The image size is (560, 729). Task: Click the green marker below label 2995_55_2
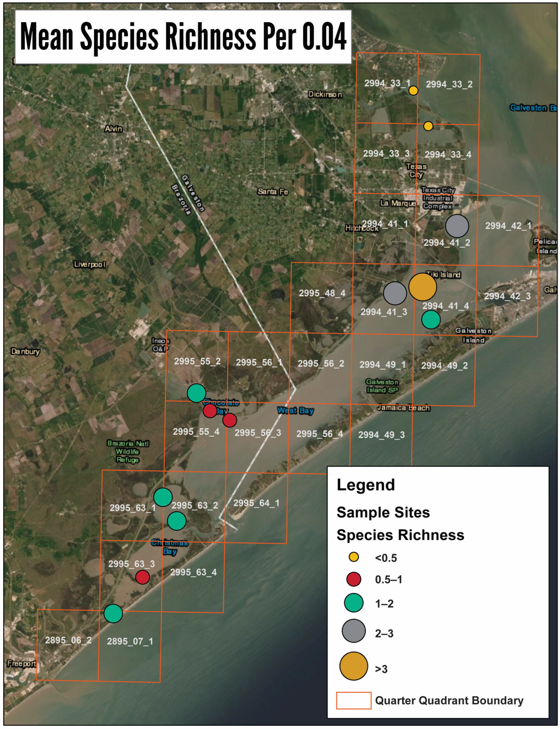tap(196, 393)
